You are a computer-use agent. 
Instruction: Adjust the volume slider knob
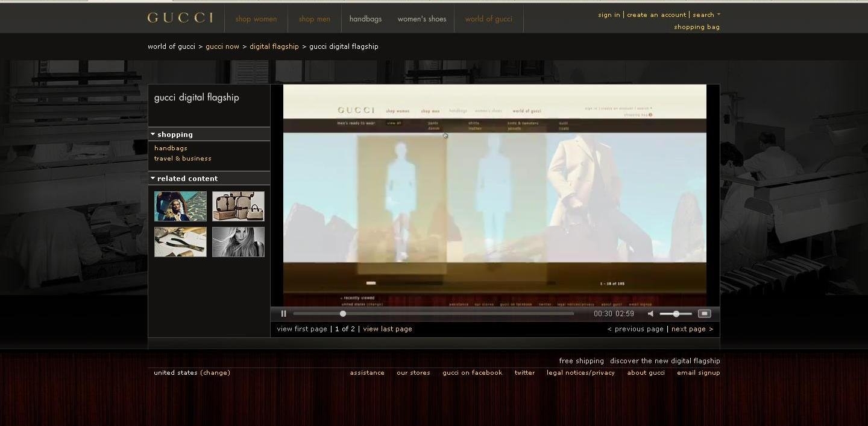676,314
